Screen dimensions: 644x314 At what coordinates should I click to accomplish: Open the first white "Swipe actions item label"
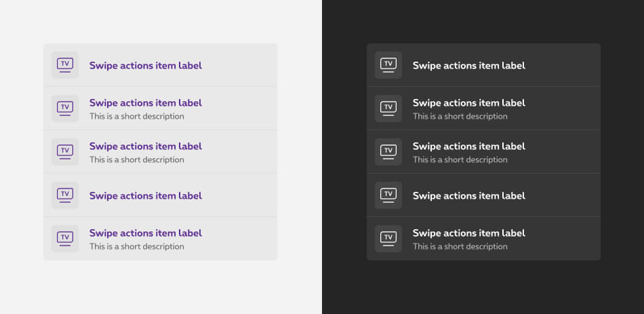pyautogui.click(x=469, y=66)
